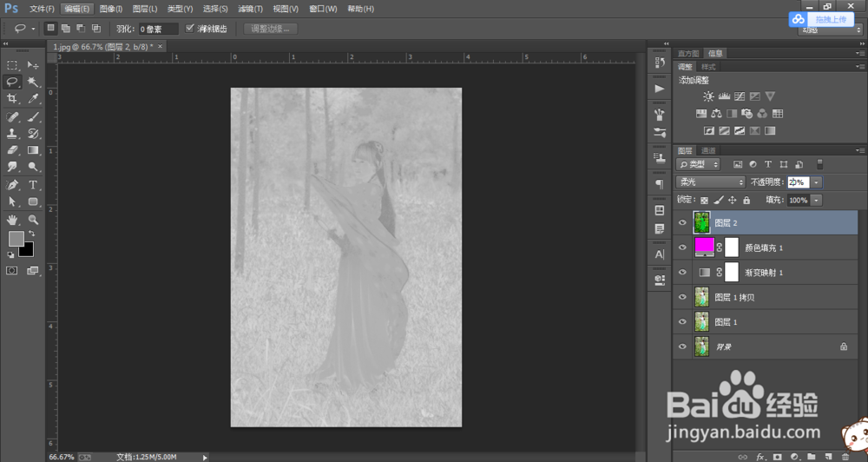
Task: Hide the 图层 2 layer
Action: click(682, 222)
